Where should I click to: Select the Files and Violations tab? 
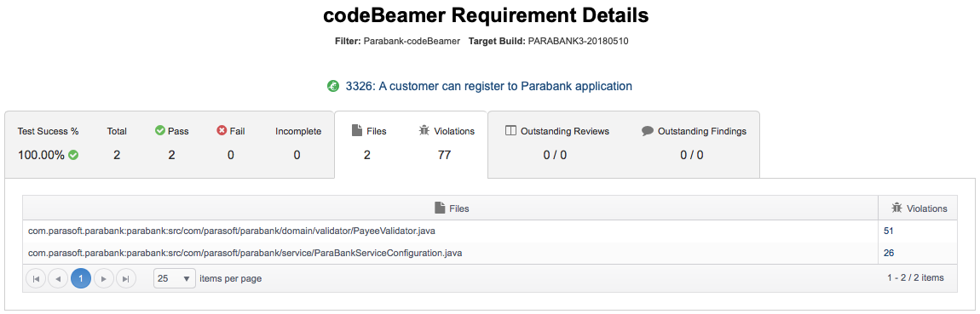point(412,144)
